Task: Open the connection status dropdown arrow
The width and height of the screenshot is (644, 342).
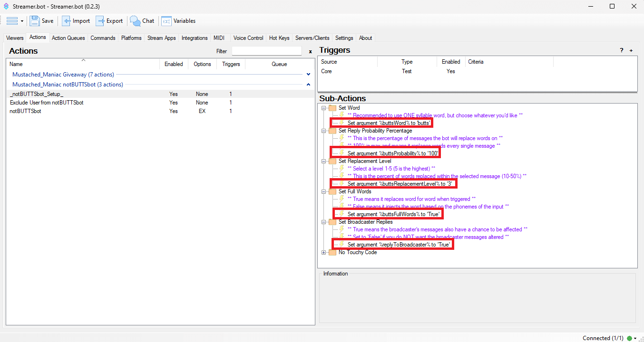Action: pyautogui.click(x=635, y=338)
